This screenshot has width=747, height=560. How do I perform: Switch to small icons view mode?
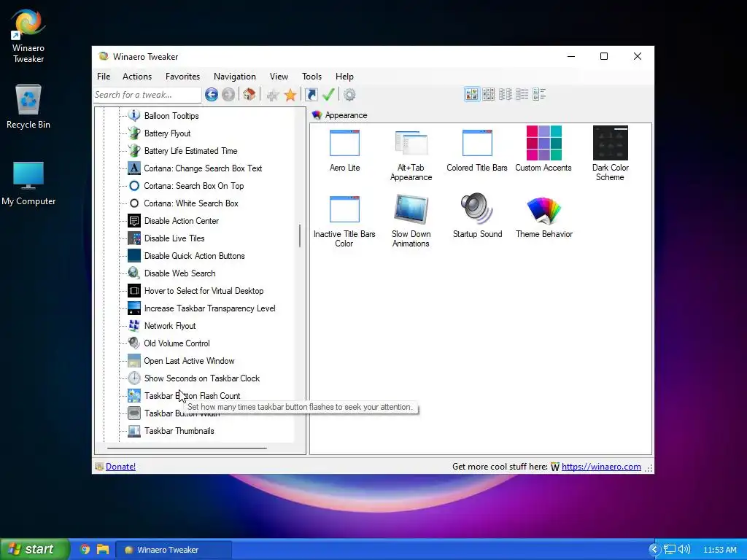[506, 94]
